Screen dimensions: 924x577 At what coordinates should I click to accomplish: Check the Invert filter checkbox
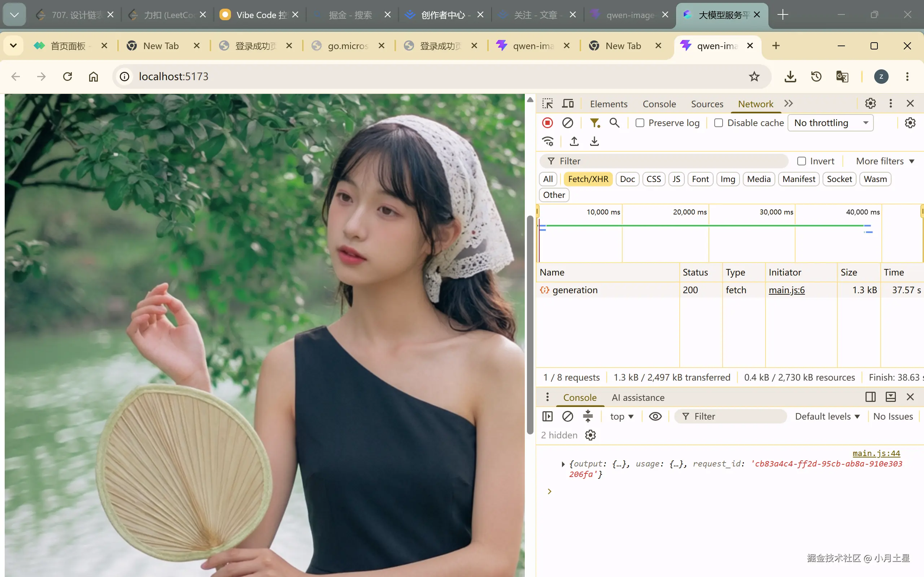802,161
